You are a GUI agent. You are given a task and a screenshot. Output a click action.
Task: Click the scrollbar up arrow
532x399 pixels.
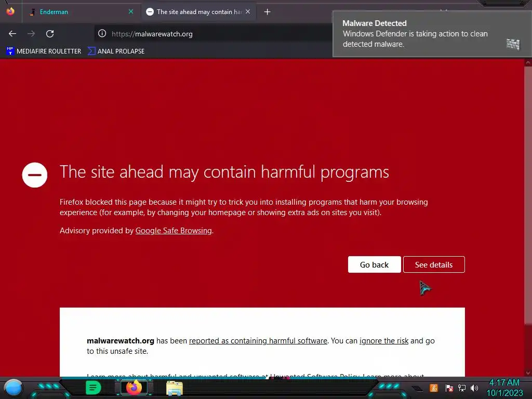[x=528, y=63]
